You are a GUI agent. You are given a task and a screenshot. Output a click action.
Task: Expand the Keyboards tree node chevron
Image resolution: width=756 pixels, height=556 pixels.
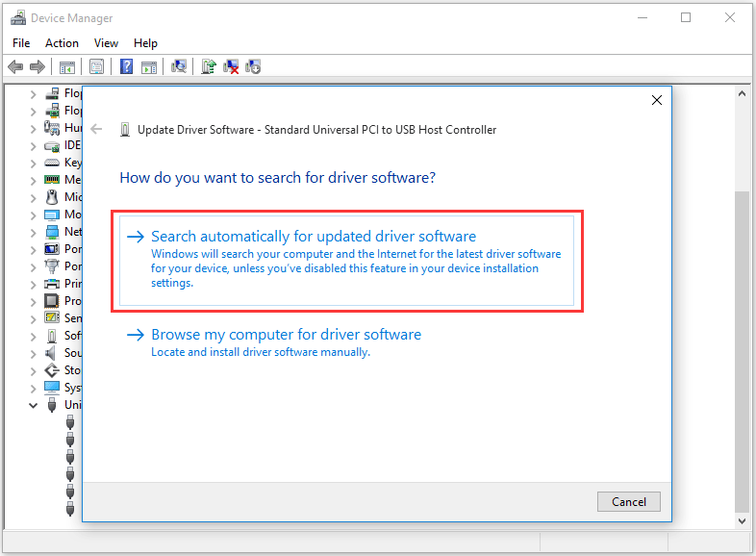point(33,164)
